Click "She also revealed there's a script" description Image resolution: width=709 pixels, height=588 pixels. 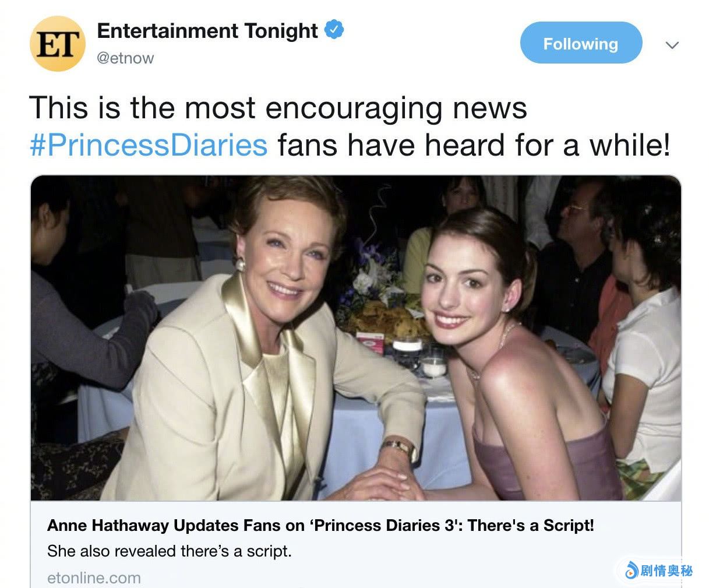169,551
